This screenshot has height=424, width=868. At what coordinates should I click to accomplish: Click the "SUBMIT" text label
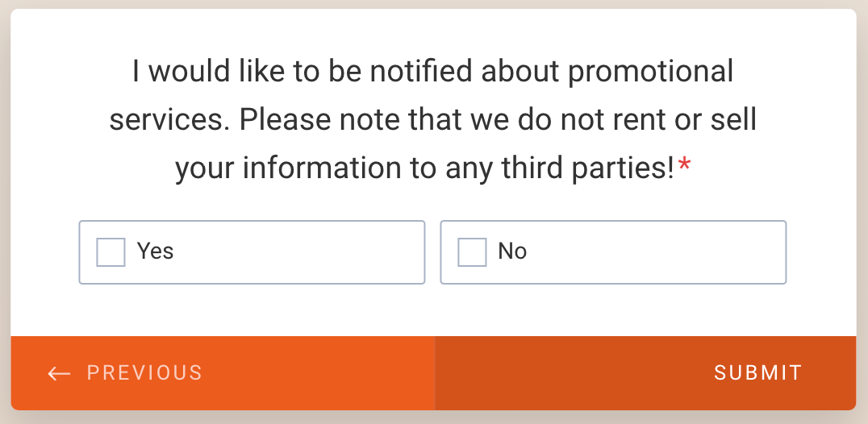[x=757, y=372]
